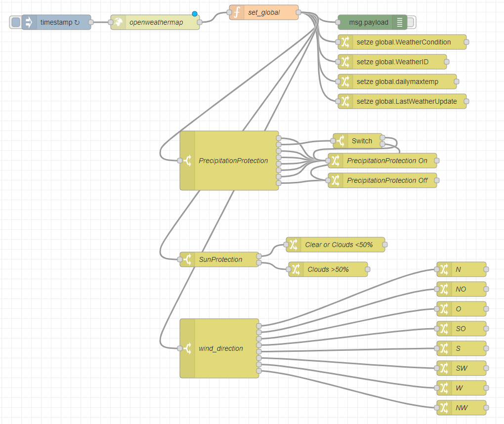Screen dimensions: 504x424
Task: Select the Clear or Clouds <50% node
Action: [x=338, y=245]
